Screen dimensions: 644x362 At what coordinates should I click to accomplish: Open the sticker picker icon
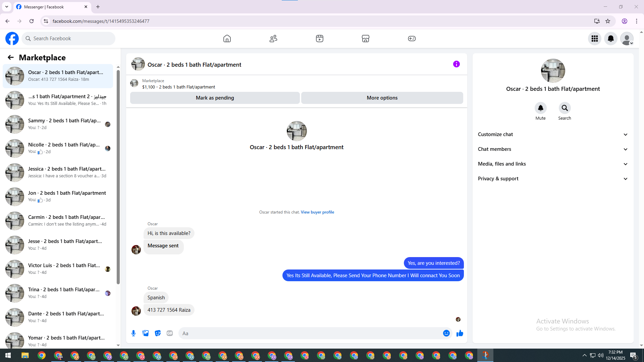pyautogui.click(x=158, y=333)
